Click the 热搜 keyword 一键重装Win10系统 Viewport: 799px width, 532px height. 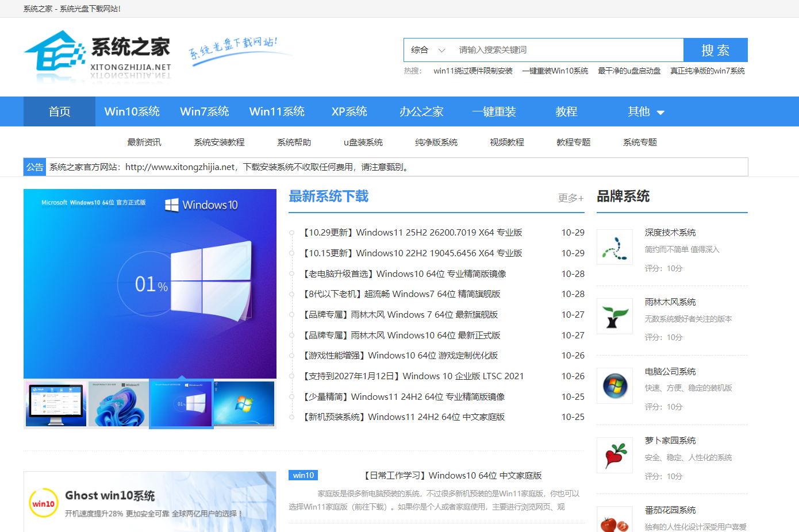555,71
